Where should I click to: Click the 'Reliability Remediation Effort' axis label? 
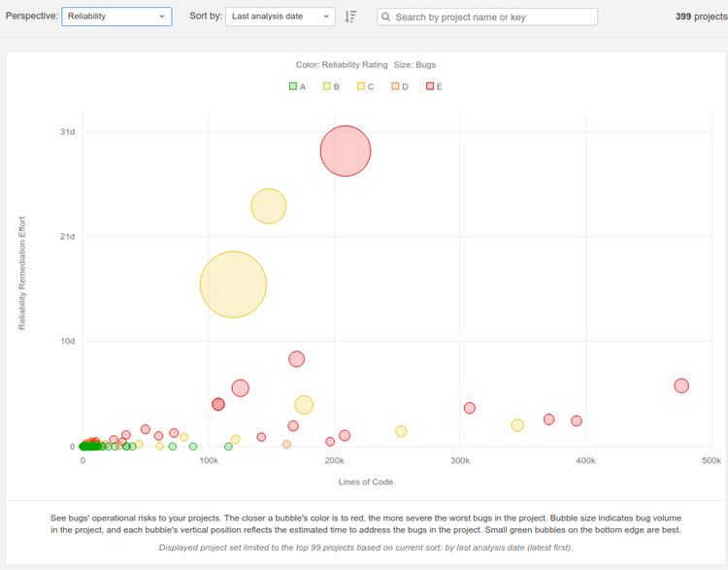[21, 273]
